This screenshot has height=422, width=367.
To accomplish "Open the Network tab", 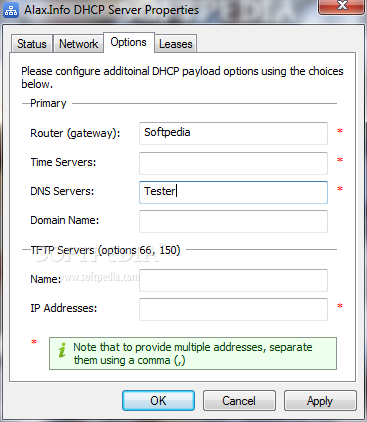I will (x=79, y=44).
